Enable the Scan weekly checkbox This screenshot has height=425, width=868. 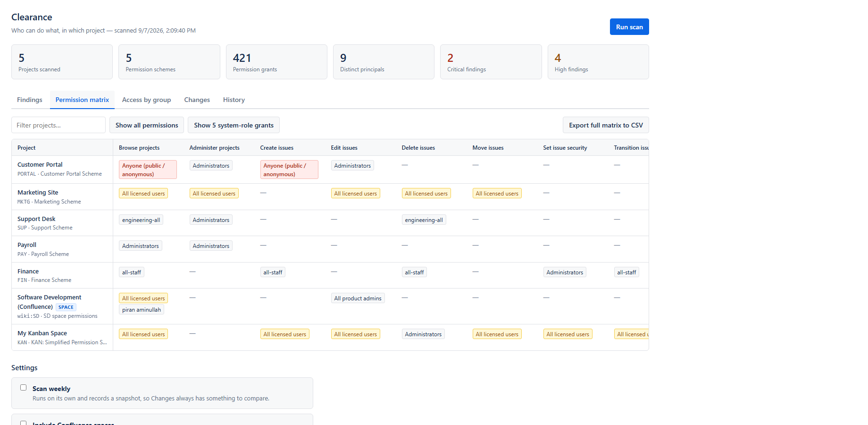tap(23, 388)
